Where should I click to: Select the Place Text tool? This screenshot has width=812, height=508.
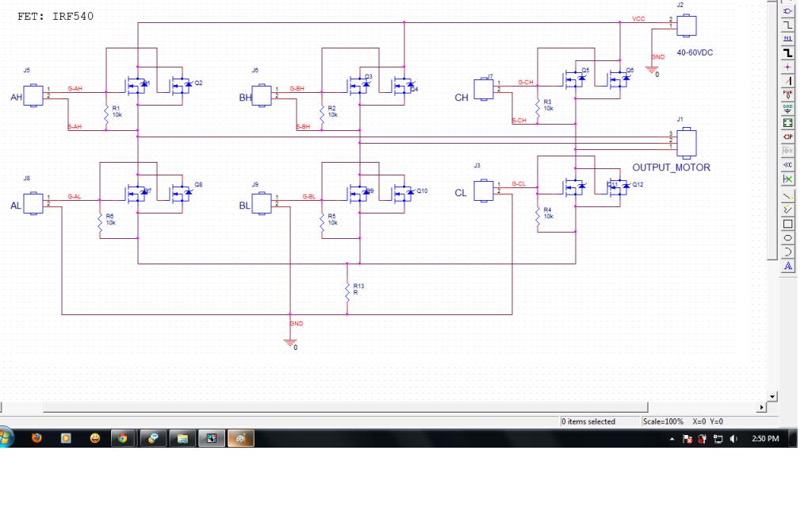[787, 266]
